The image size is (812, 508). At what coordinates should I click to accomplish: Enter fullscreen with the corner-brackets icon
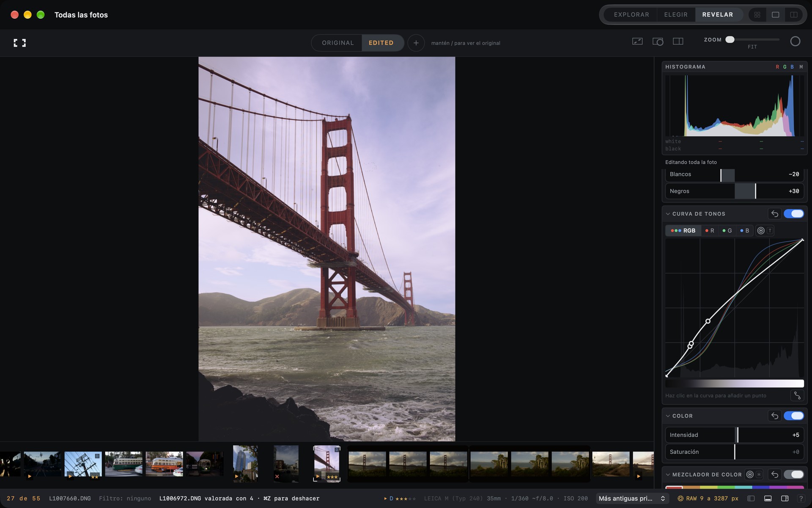(19, 43)
